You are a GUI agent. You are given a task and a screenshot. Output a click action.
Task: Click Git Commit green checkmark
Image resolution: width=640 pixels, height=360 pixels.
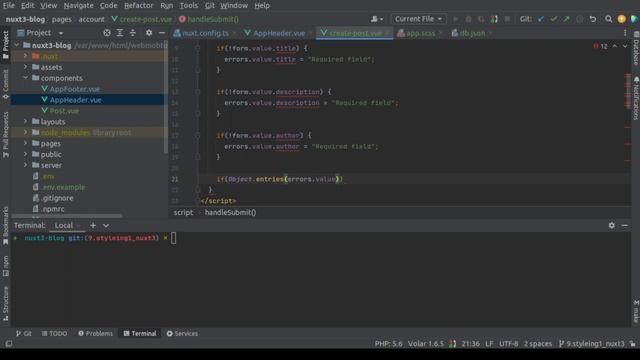(x=553, y=19)
